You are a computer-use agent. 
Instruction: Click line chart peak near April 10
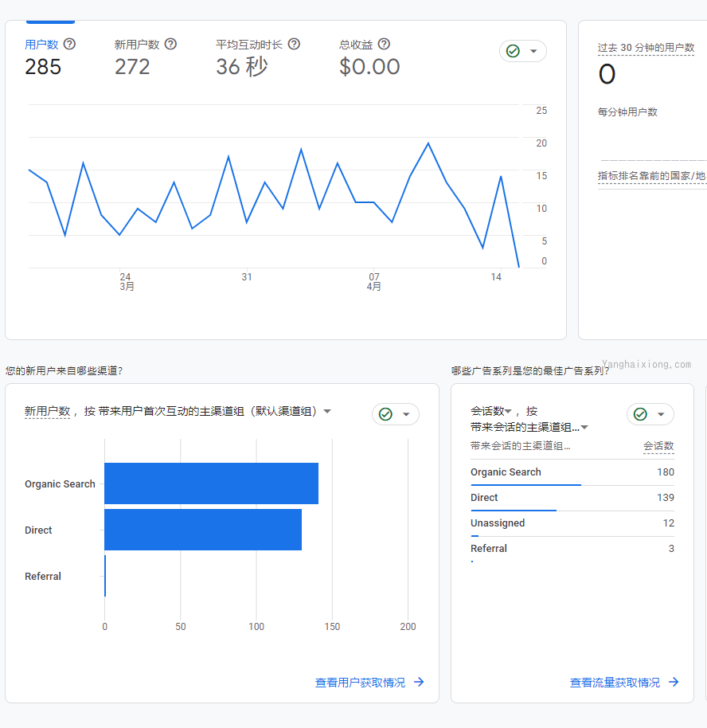[428, 143]
